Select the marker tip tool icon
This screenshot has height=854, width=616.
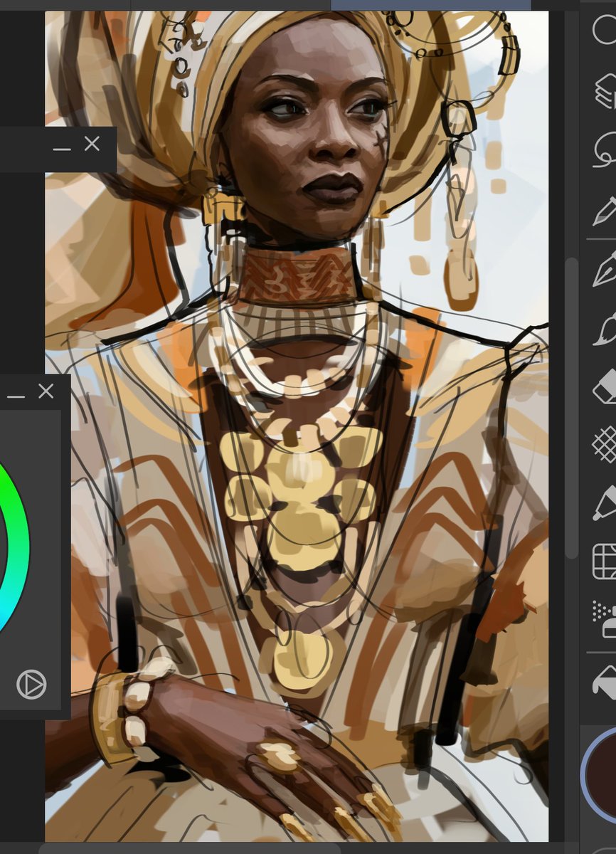point(605,502)
